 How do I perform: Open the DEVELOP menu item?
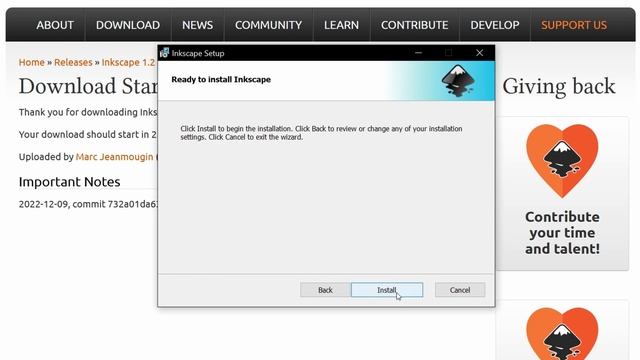495,25
